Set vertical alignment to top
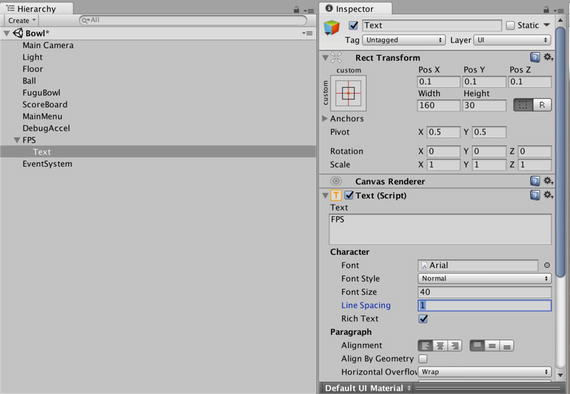The image size is (570, 394). coord(477,345)
